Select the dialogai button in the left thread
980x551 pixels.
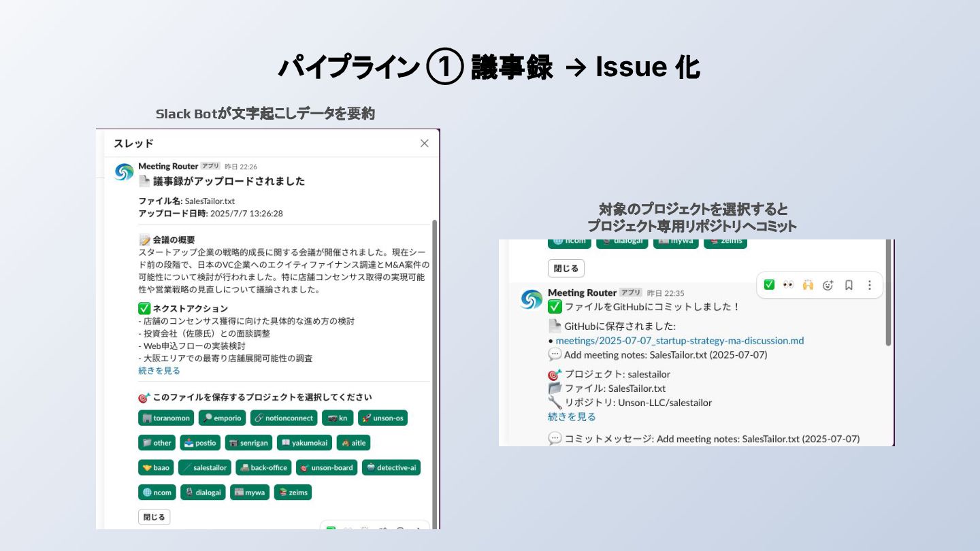point(203,492)
